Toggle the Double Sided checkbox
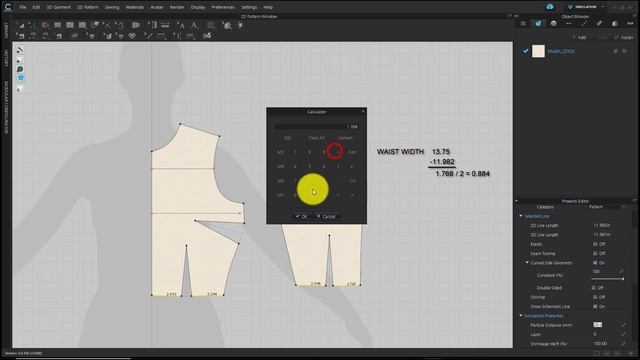This screenshot has height=360, width=640. tap(594, 288)
